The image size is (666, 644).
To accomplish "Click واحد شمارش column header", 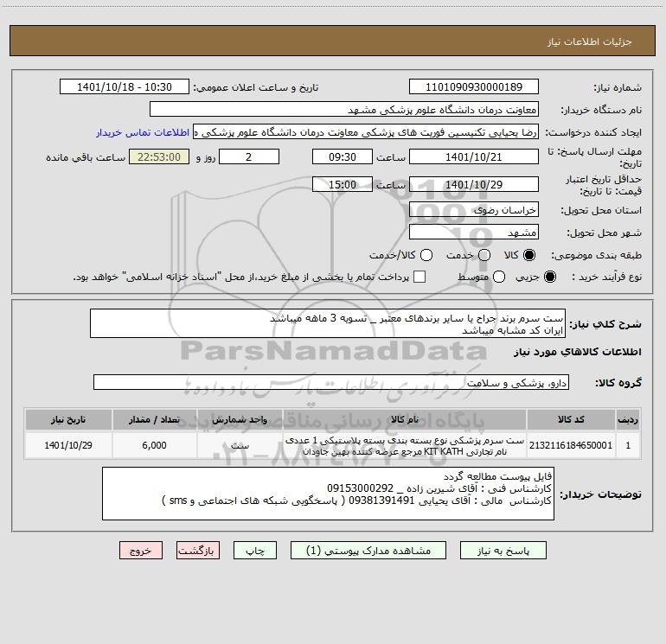I will pos(240,419).
